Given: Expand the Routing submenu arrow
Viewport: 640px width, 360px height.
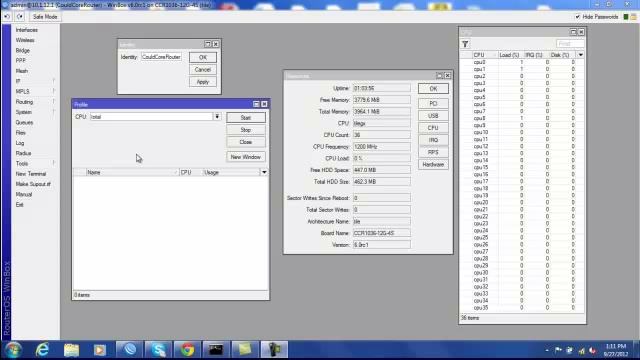Looking at the screenshot, I should point(54,102).
